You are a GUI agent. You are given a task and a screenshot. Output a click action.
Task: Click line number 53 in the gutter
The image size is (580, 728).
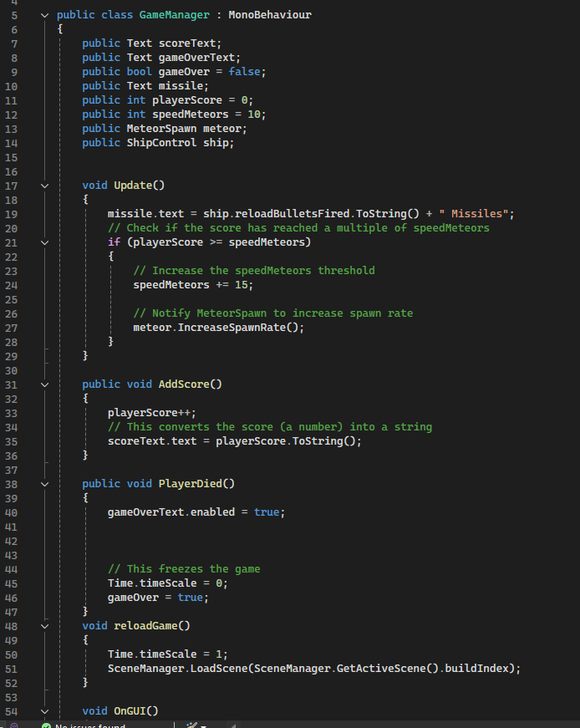coord(11,697)
